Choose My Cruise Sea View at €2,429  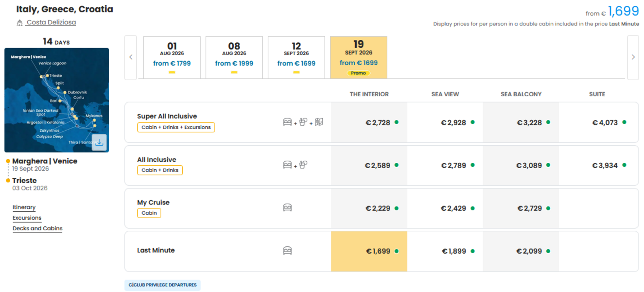[445, 208]
